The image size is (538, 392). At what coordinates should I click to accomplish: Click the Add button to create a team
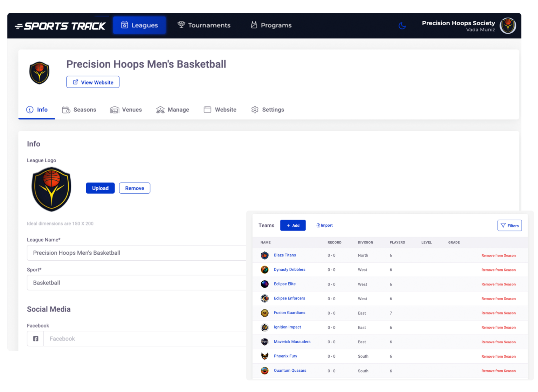293,225
